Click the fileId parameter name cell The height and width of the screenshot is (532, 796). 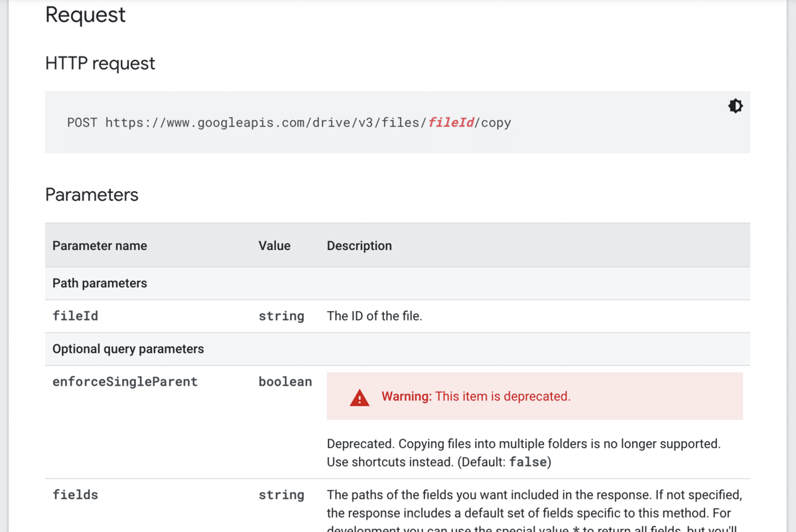pos(76,316)
